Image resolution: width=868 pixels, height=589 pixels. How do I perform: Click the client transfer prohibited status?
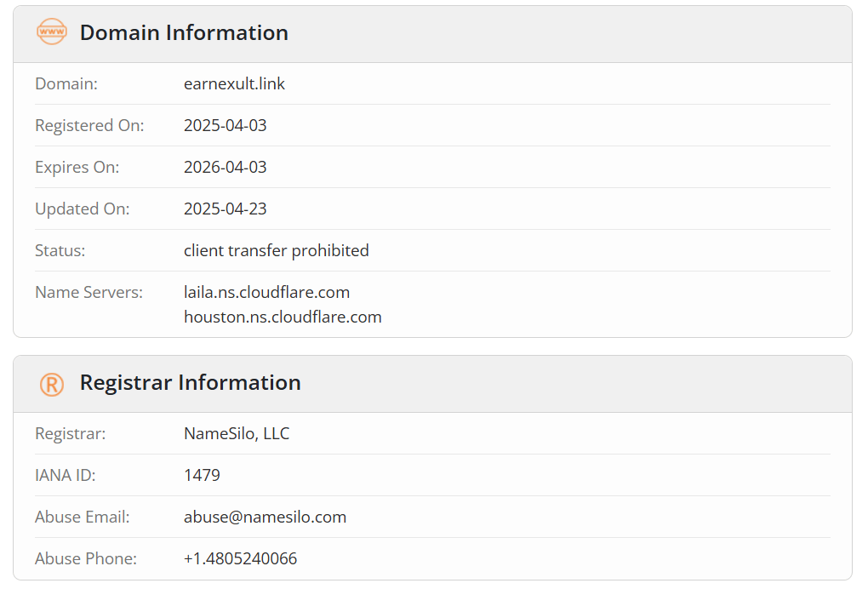(x=277, y=250)
